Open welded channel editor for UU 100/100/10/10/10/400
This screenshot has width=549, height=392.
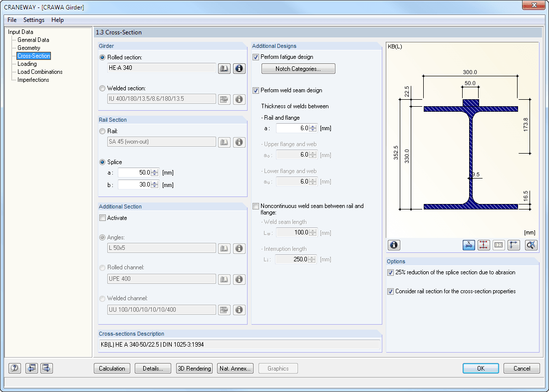[224, 310]
